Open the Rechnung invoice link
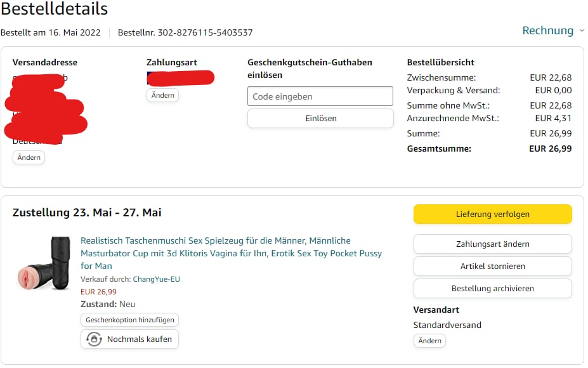 [547, 30]
